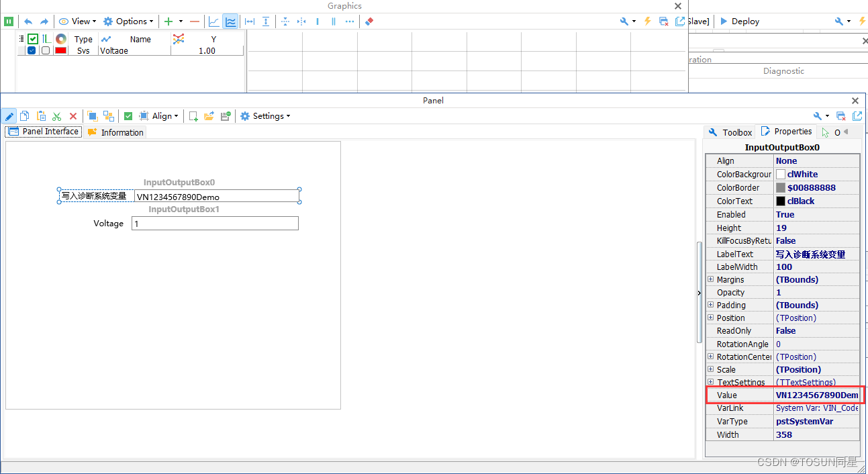Select the single line chart mode icon
The width and height of the screenshot is (868, 474).
point(214,21)
